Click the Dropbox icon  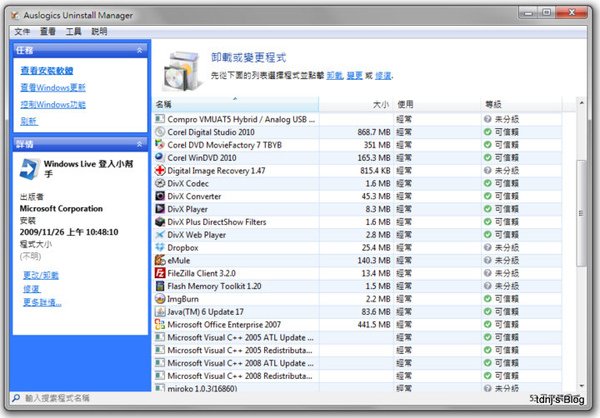[160, 247]
